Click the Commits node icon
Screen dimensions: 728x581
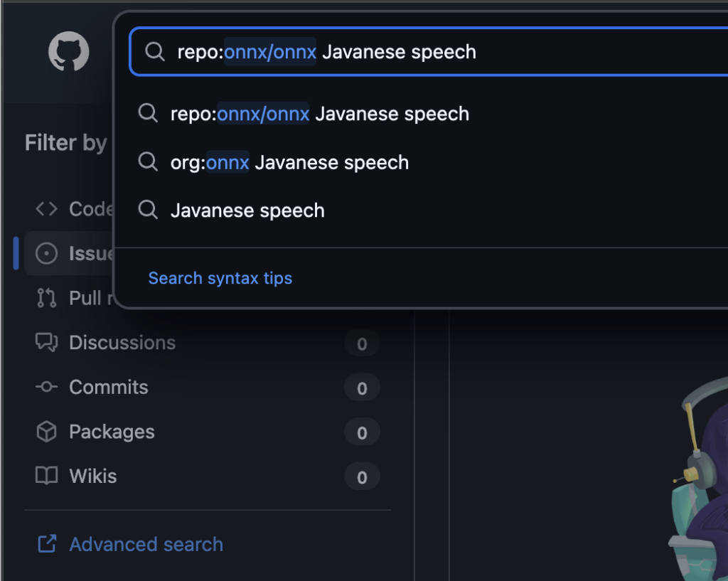point(46,387)
